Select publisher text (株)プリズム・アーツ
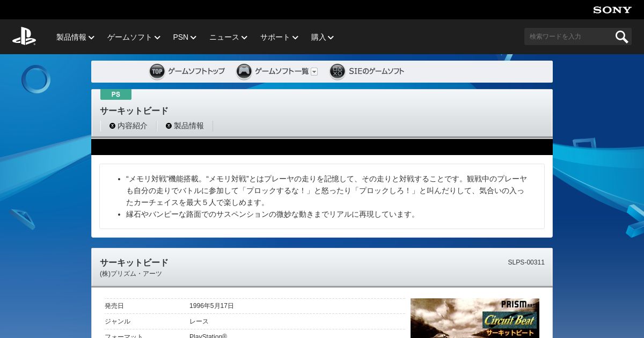Screen dimensions: 644x338 (x=131, y=274)
